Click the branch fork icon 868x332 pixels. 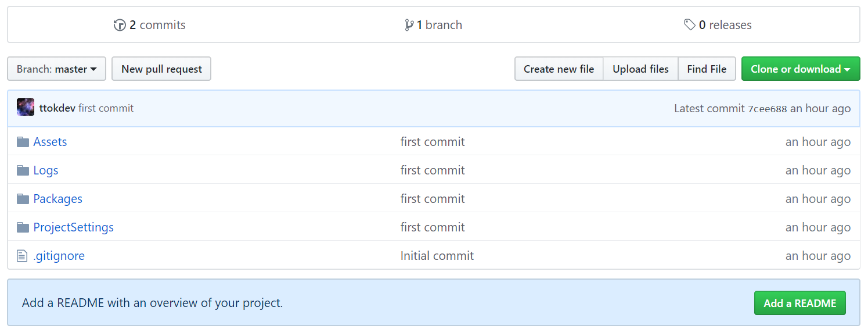click(x=409, y=25)
